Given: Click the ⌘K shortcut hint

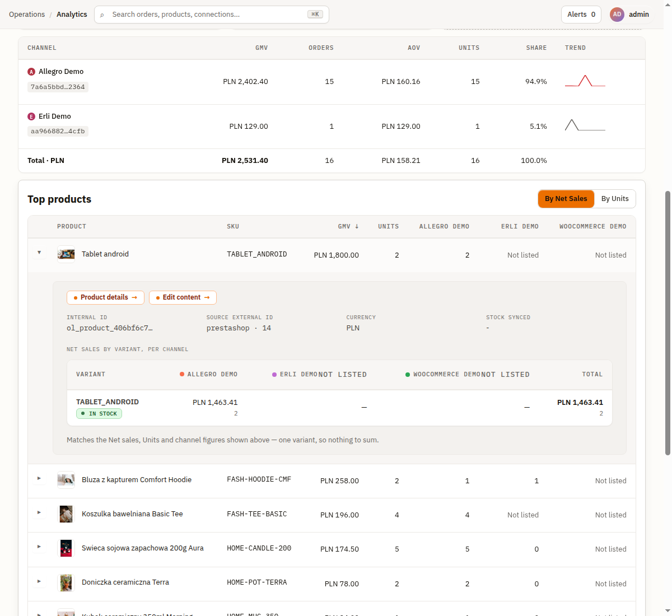Looking at the screenshot, I should coord(315,15).
